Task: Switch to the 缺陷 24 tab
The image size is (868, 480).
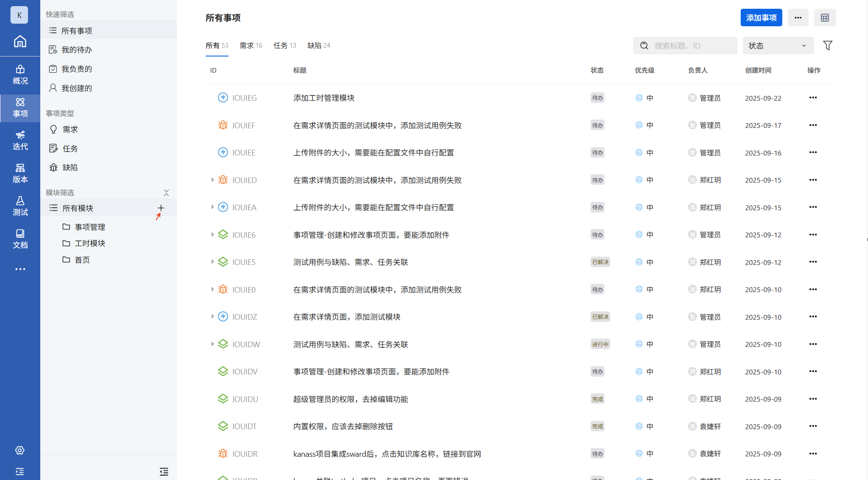Action: [319, 46]
